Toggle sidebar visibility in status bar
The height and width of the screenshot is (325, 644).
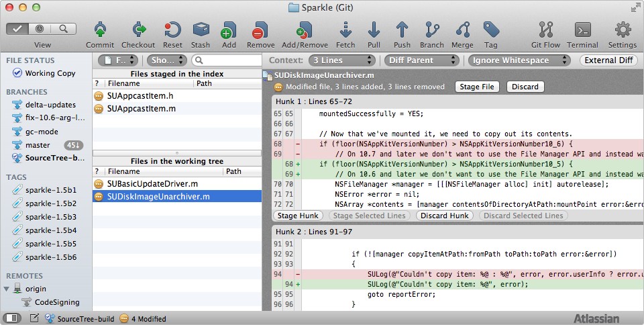tap(11, 318)
